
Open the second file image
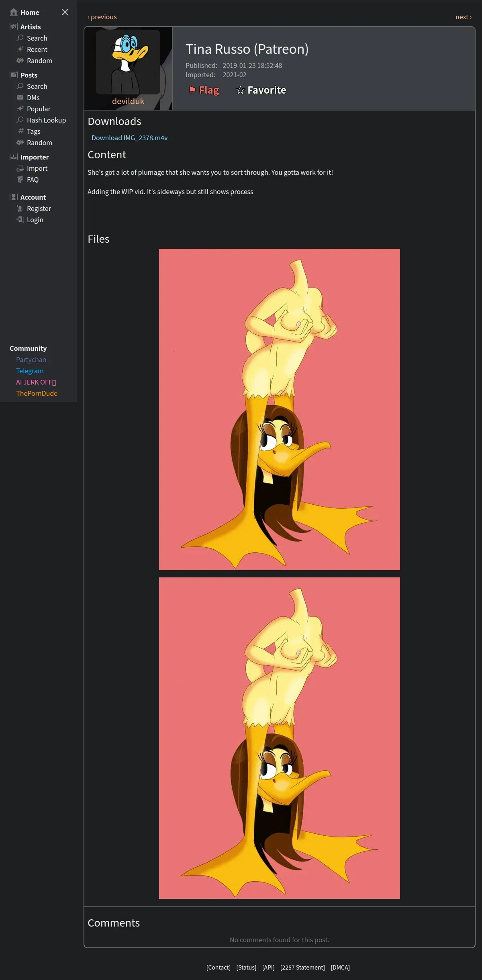(280, 738)
